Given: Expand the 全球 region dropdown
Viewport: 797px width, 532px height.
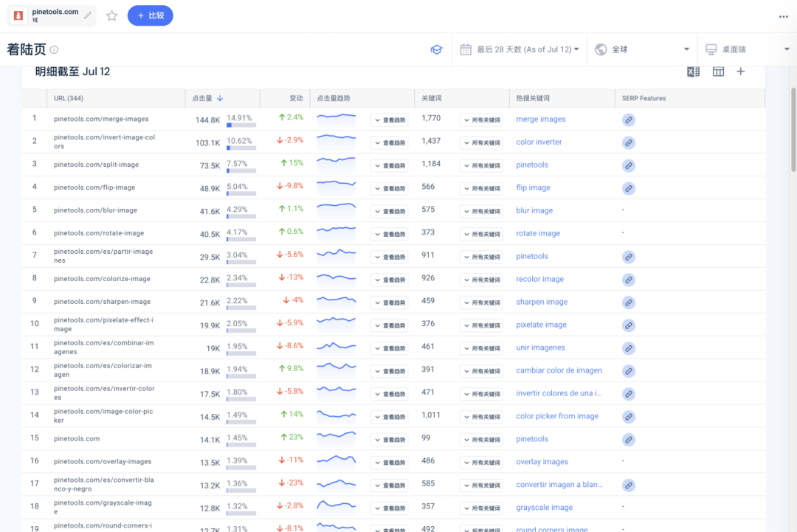Looking at the screenshot, I should 642,49.
